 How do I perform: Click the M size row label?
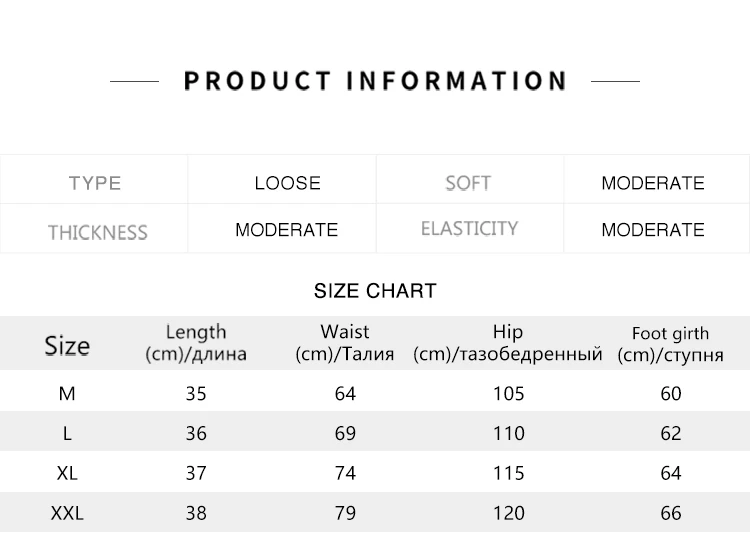coord(67,394)
